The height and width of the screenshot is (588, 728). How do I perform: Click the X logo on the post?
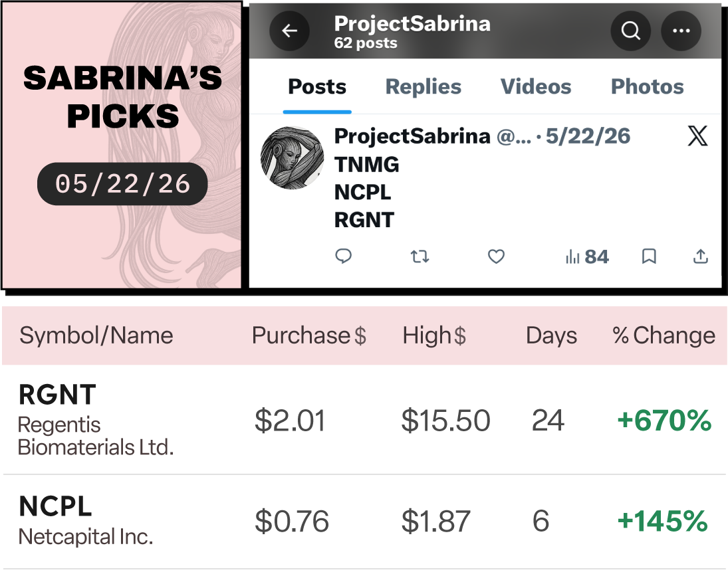click(x=697, y=136)
